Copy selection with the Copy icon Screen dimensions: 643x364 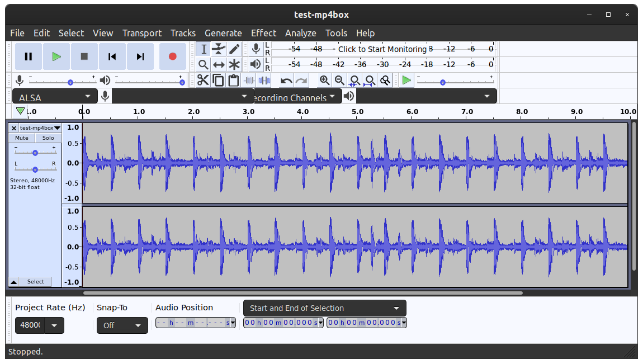pyautogui.click(x=218, y=81)
